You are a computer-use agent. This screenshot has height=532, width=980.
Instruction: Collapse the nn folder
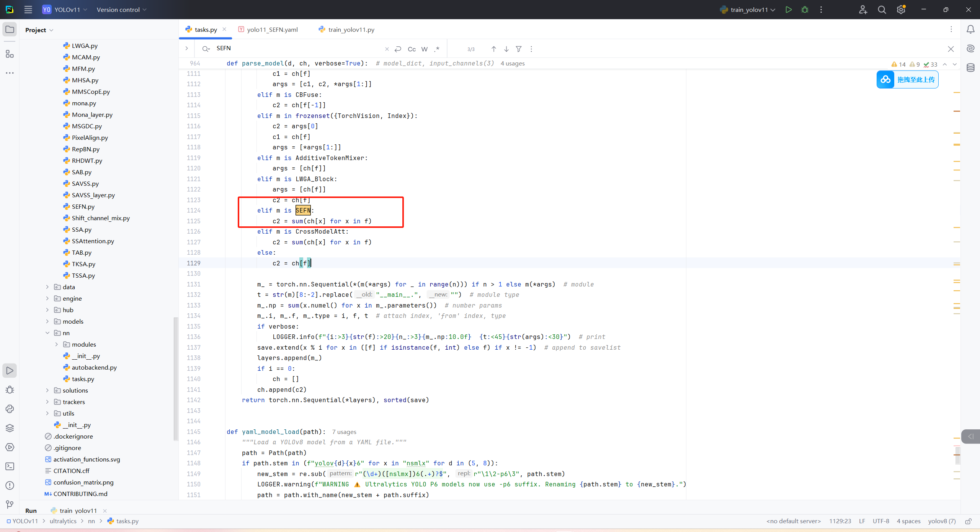(x=47, y=333)
